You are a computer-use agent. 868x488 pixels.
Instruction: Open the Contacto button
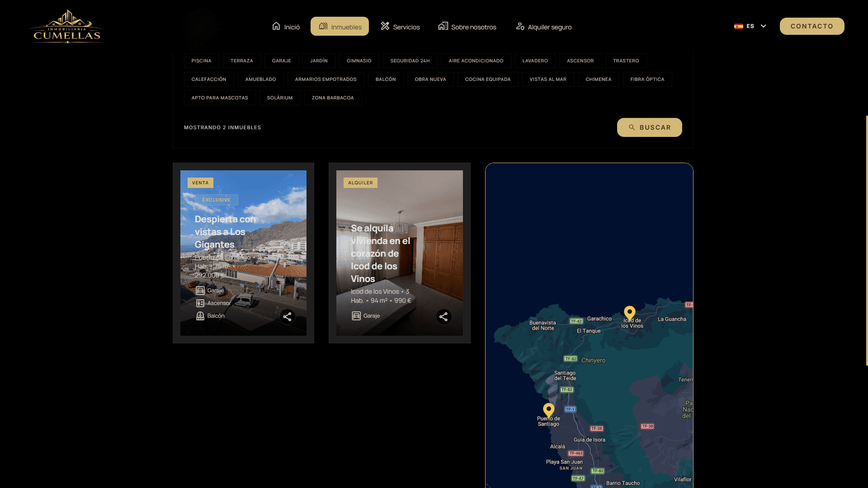click(x=812, y=26)
